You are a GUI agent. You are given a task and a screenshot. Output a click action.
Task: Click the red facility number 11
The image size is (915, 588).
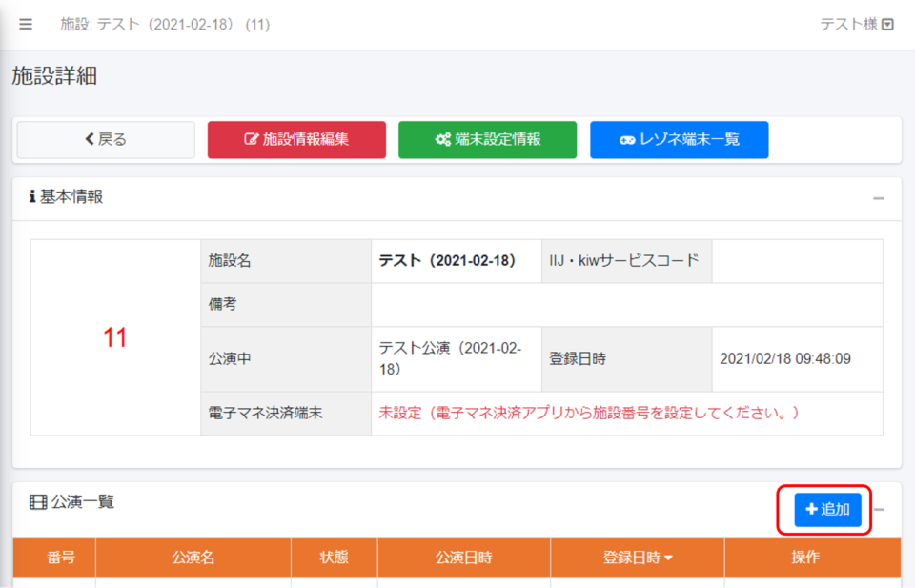click(x=115, y=337)
